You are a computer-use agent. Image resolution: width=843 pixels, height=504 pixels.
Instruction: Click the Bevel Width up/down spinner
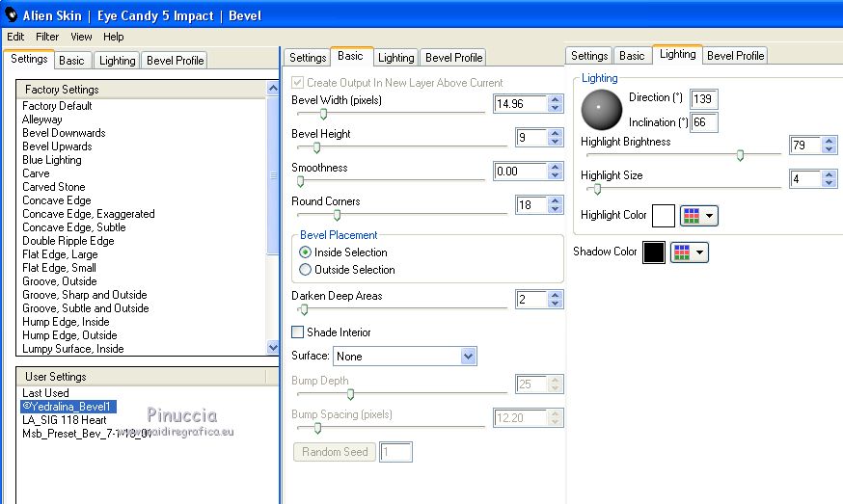(556, 104)
